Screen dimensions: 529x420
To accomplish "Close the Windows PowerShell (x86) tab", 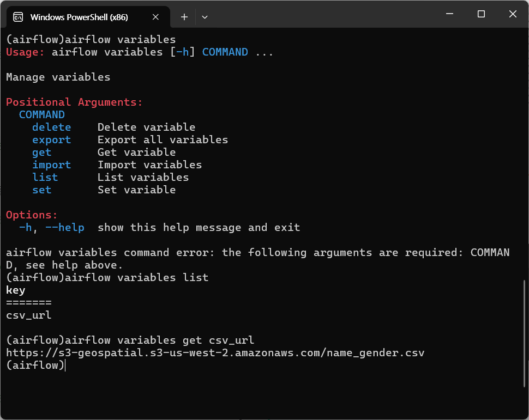I will [155, 17].
